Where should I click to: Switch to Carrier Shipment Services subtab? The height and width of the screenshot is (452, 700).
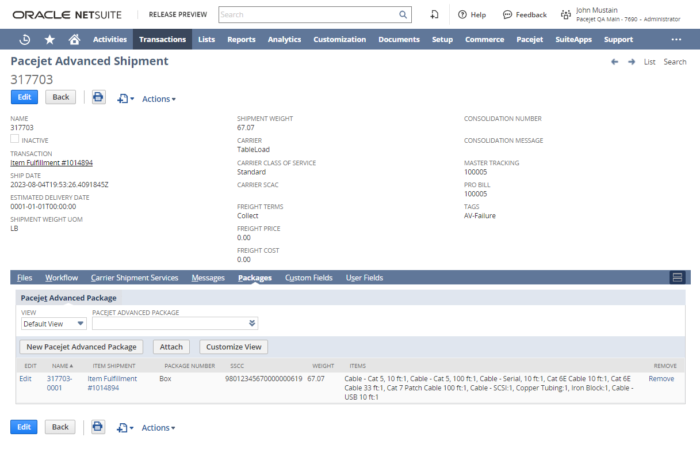pos(134,278)
